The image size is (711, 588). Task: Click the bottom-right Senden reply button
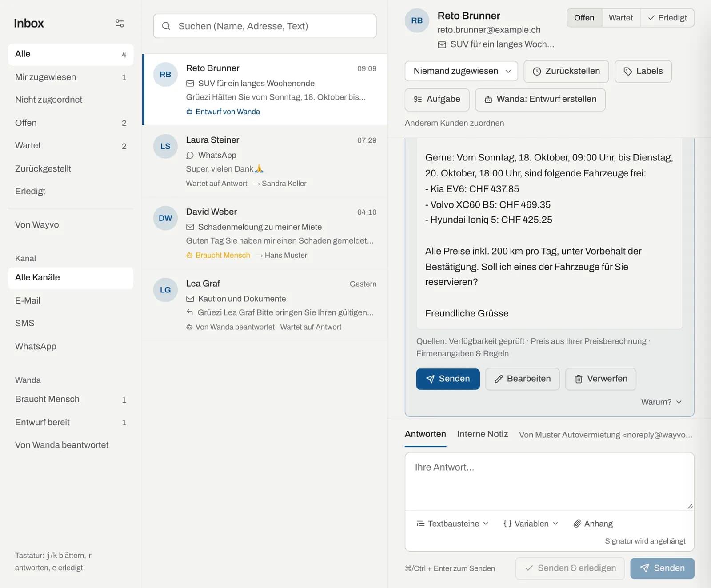click(x=662, y=568)
